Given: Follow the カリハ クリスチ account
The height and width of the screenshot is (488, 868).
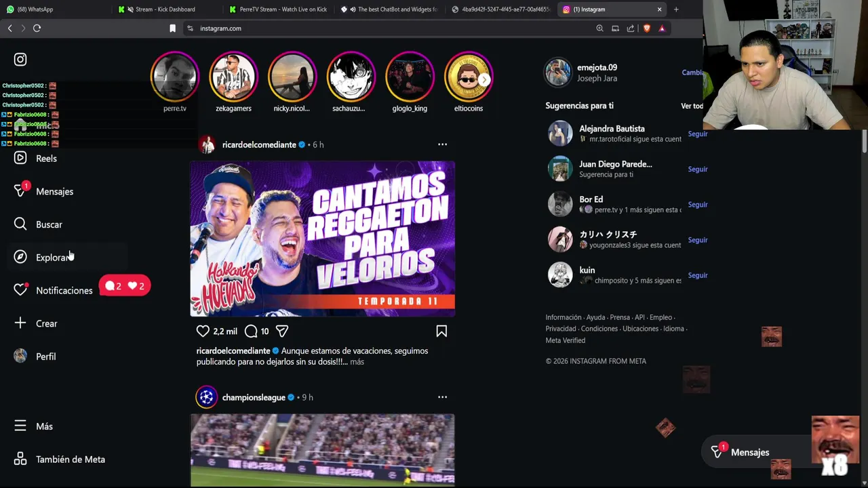Looking at the screenshot, I should [x=697, y=240].
